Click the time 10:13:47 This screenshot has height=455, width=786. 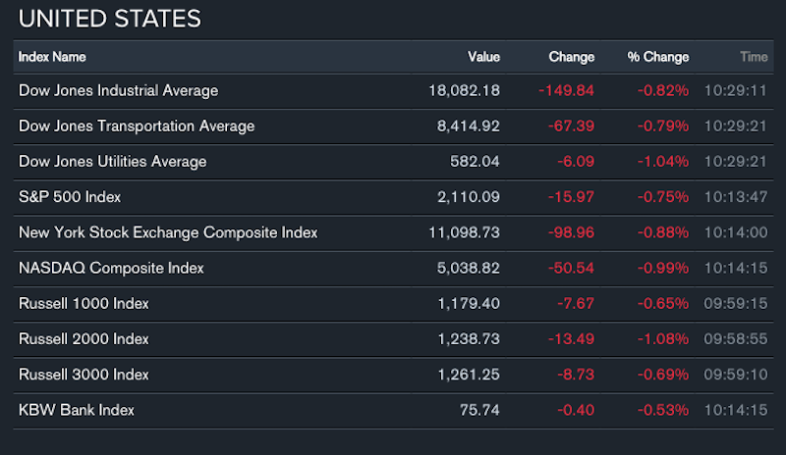coord(735,197)
